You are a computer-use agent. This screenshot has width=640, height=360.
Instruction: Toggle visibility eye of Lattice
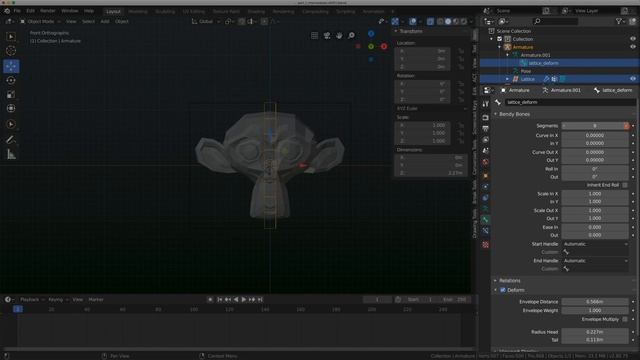coord(633,79)
